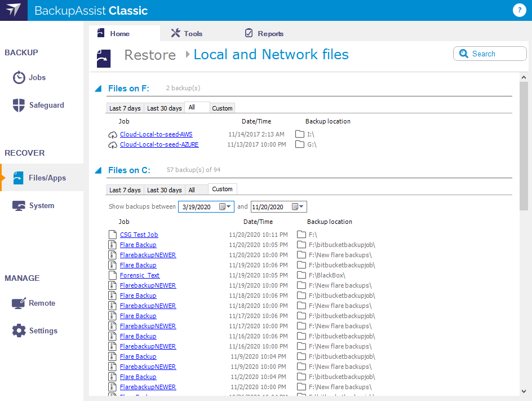Screen dimensions: 532x401
Task: Click file icon beside Forensic_Text
Action: (x=113, y=275)
